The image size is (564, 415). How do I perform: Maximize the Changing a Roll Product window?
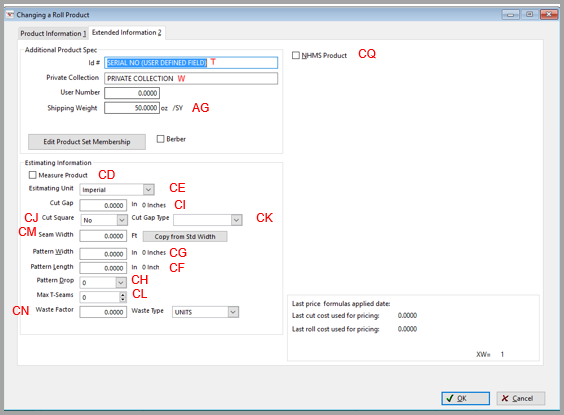[x=529, y=15]
